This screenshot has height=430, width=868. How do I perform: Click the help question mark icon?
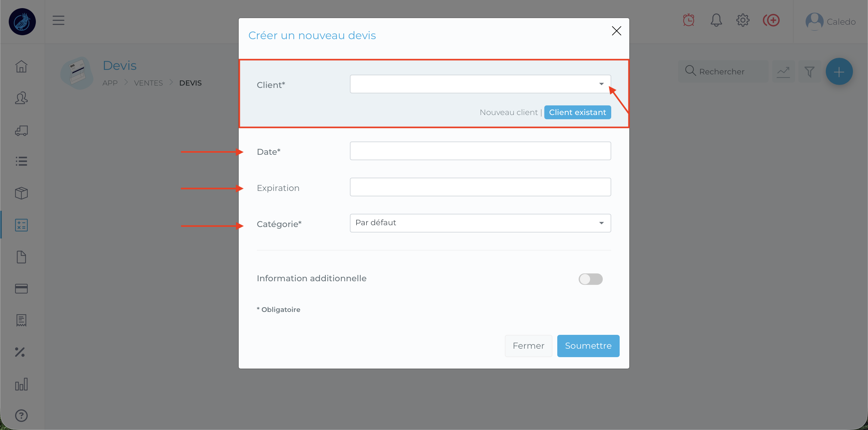coord(21,416)
